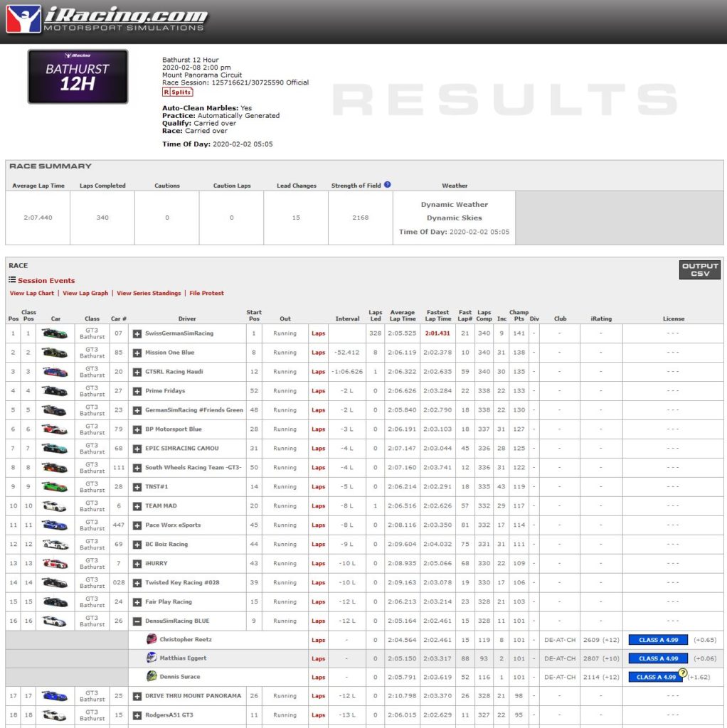Expand Twisted Key Racing #028 row
The width and height of the screenshot is (727, 728).
137,583
